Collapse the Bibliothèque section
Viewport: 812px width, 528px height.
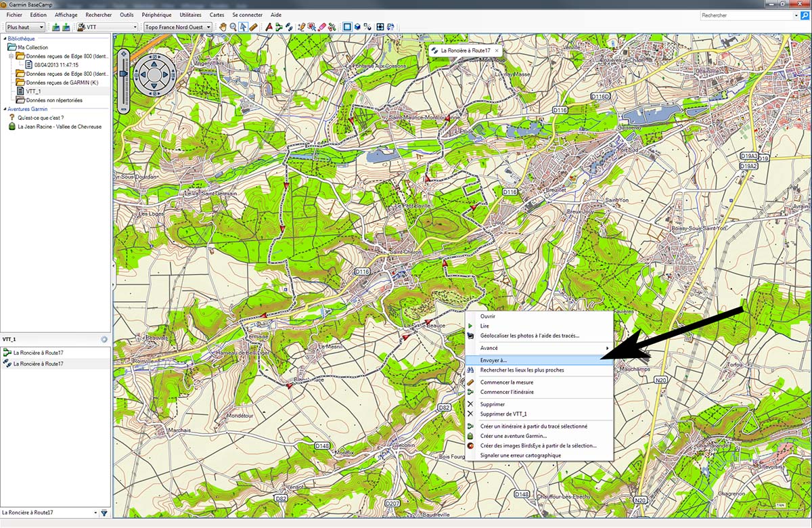tap(5, 39)
